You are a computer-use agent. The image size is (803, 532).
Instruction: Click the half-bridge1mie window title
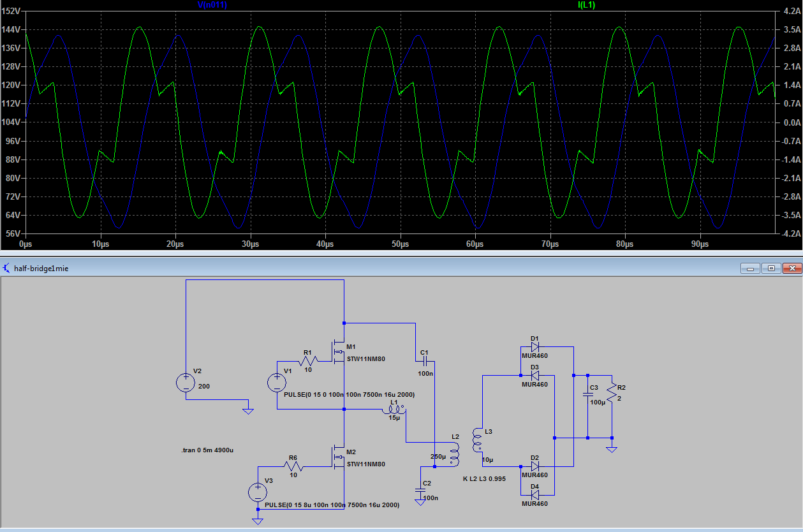(x=41, y=269)
